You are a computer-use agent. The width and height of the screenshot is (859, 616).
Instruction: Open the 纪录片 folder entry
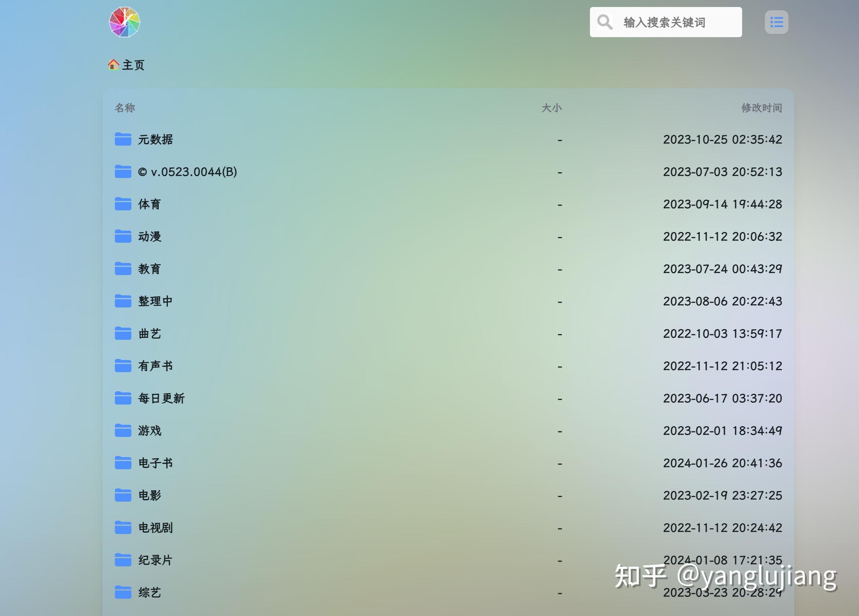click(x=154, y=560)
